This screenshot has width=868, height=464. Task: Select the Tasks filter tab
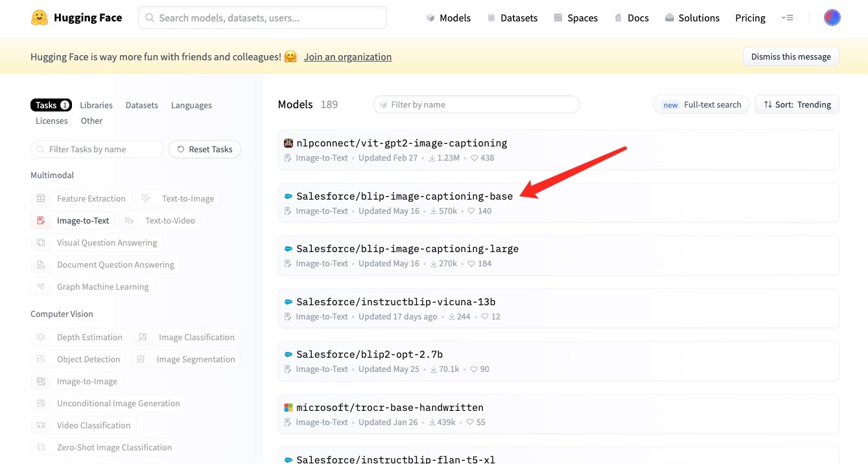(51, 105)
